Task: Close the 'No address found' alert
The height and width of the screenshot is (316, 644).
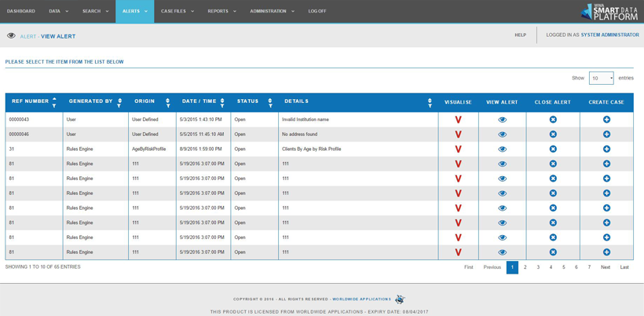Action: pyautogui.click(x=553, y=134)
